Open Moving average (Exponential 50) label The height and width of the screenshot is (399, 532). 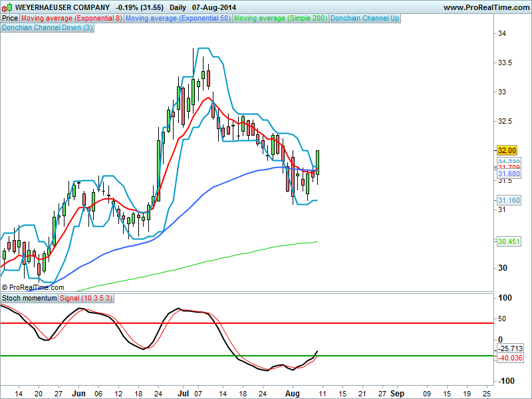point(178,19)
